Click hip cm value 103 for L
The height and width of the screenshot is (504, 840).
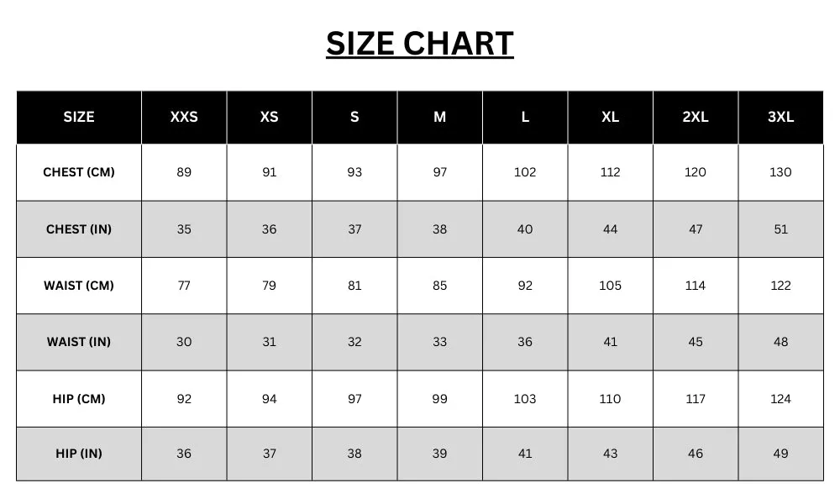coord(525,399)
